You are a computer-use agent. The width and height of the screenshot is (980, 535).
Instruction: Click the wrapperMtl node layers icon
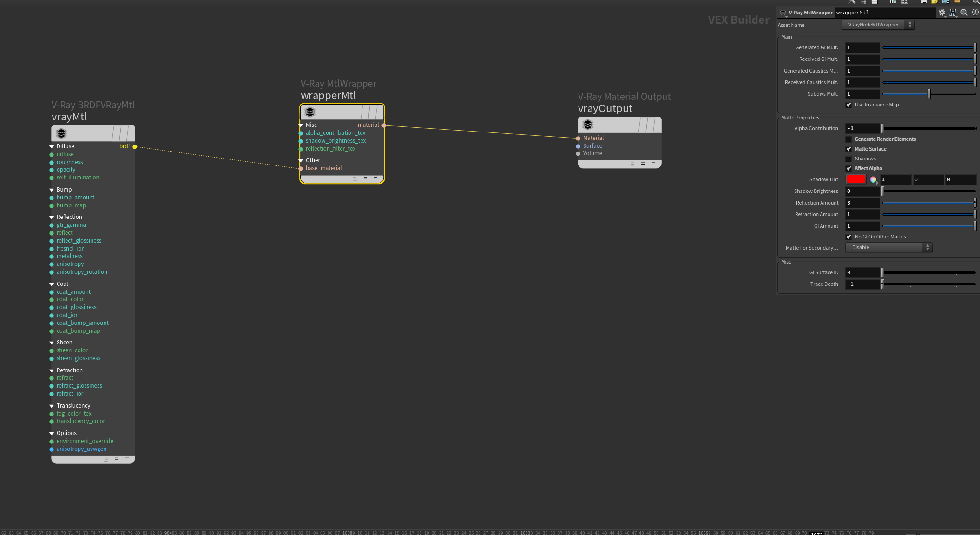[310, 112]
